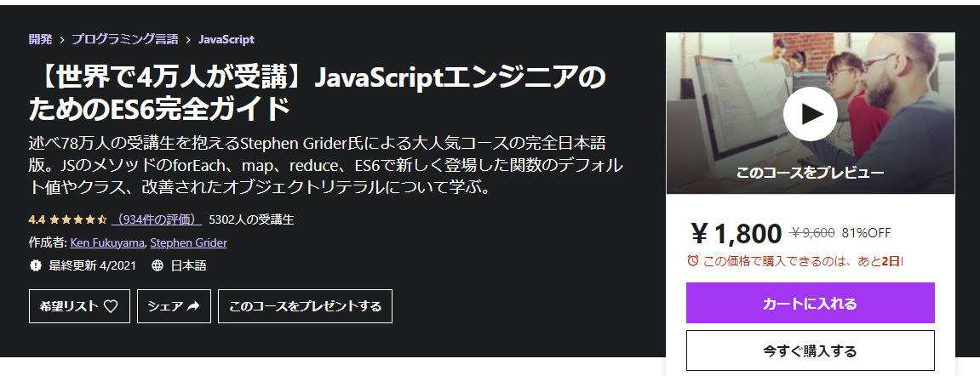Click the course title heading
The image size is (980, 376).
pyautogui.click(x=318, y=93)
